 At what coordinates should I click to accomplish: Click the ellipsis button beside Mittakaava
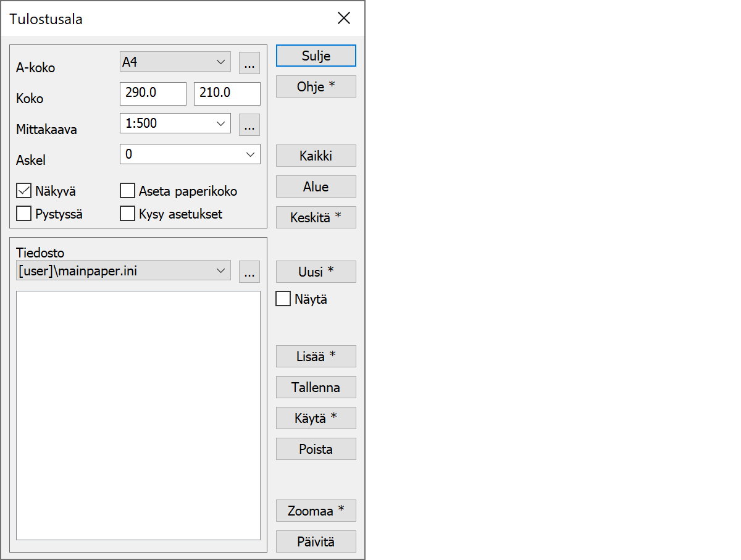249,125
